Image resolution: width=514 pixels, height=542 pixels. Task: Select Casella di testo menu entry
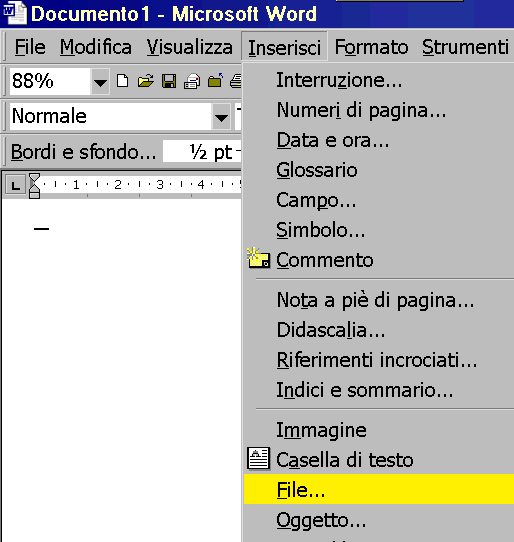coord(379,460)
